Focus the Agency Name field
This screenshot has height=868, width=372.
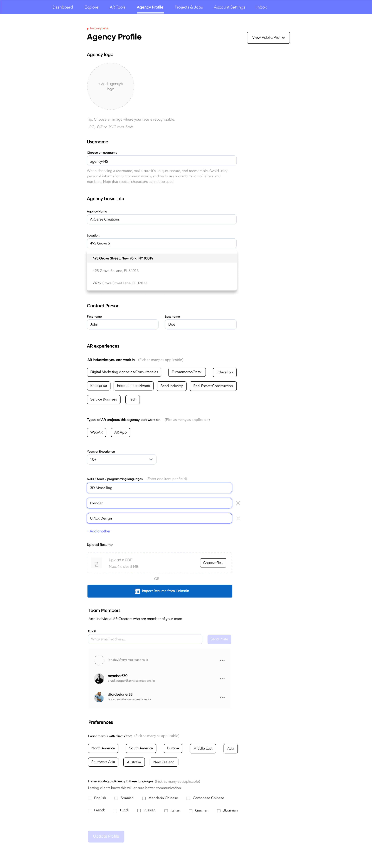tap(162, 219)
